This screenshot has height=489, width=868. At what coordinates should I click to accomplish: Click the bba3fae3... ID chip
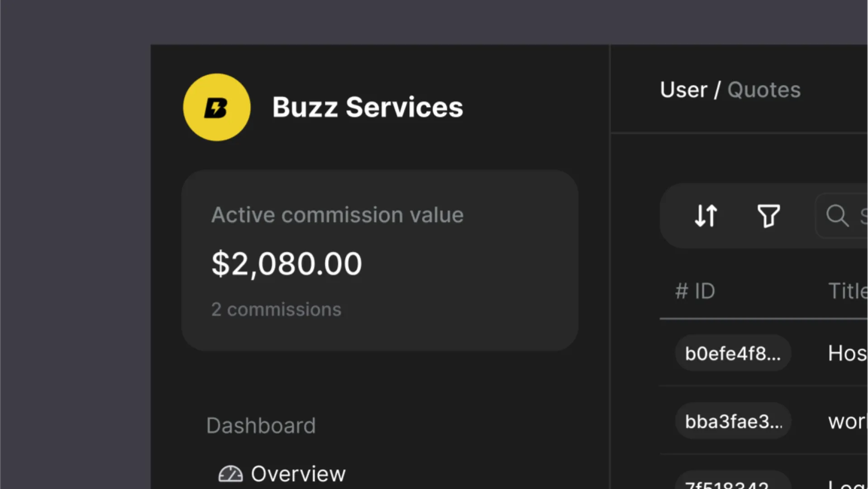733,422
